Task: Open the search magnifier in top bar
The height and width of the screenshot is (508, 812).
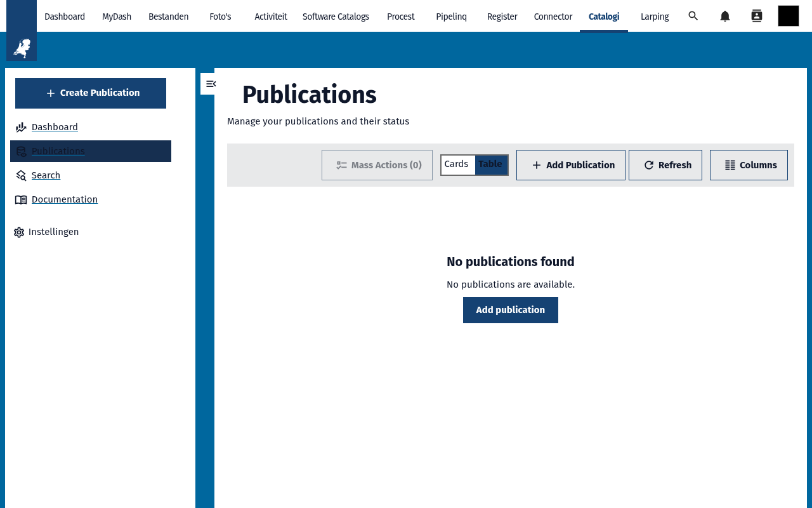Action: pos(693,16)
